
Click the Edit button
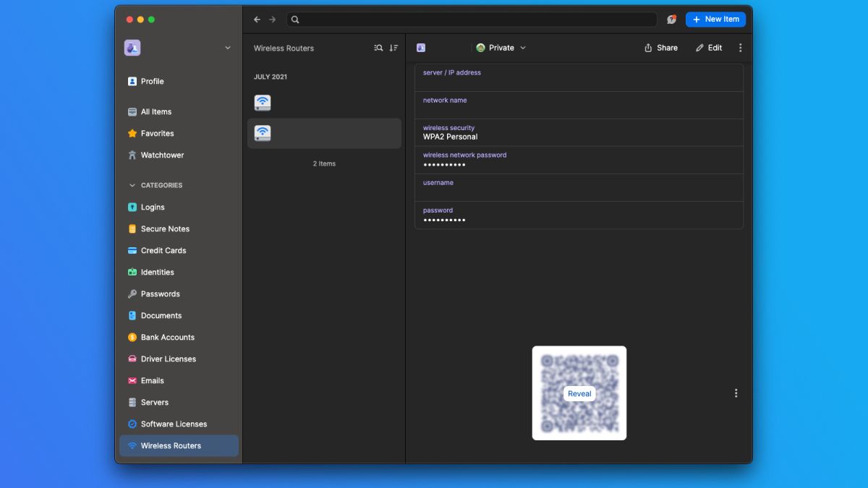pyautogui.click(x=709, y=48)
